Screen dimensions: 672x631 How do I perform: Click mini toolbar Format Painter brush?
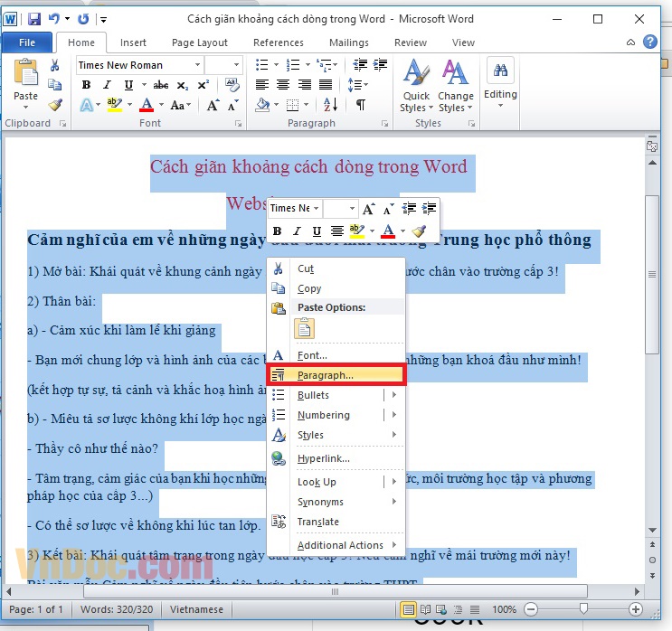point(419,231)
